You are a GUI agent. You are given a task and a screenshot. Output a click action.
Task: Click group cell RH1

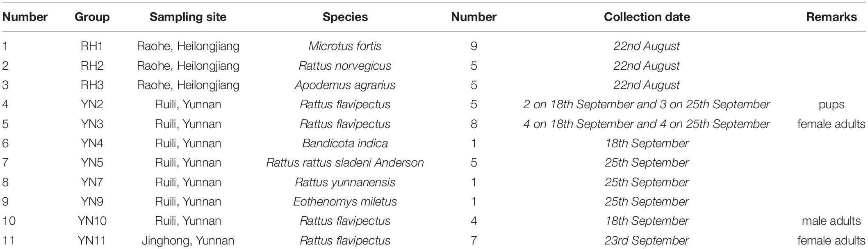tap(92, 46)
